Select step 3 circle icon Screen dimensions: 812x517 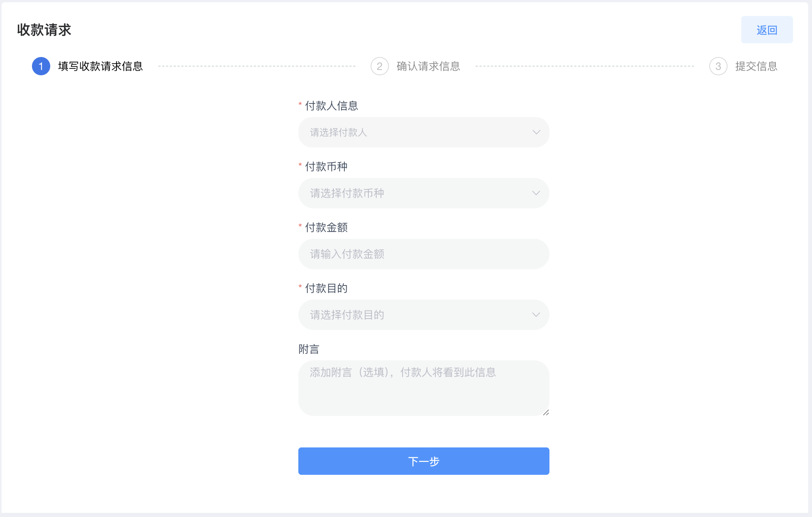718,66
